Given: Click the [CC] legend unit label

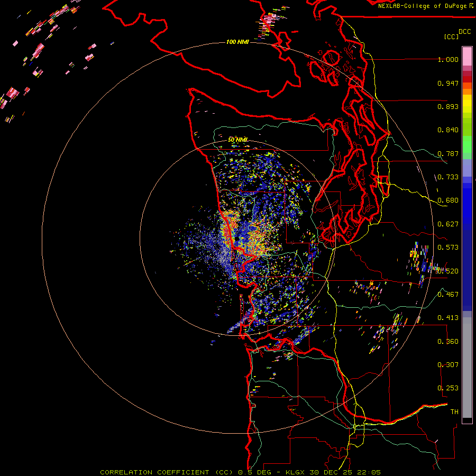Looking at the screenshot, I should (x=451, y=36).
